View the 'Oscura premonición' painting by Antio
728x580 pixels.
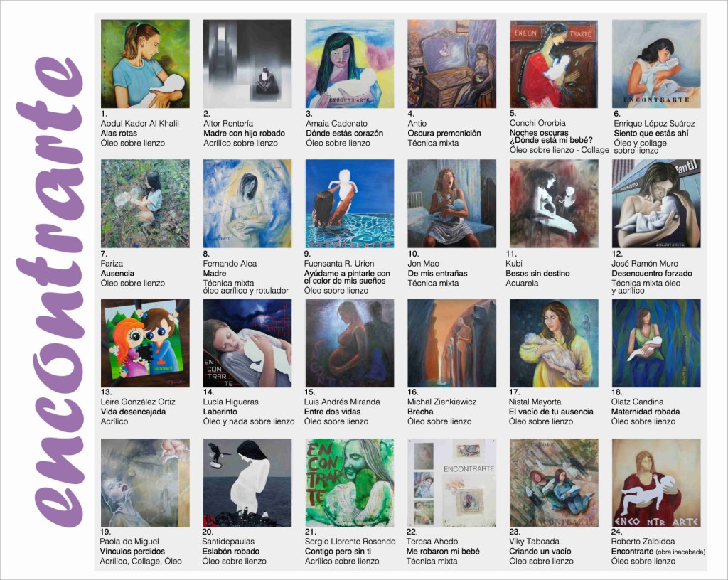coord(451,63)
